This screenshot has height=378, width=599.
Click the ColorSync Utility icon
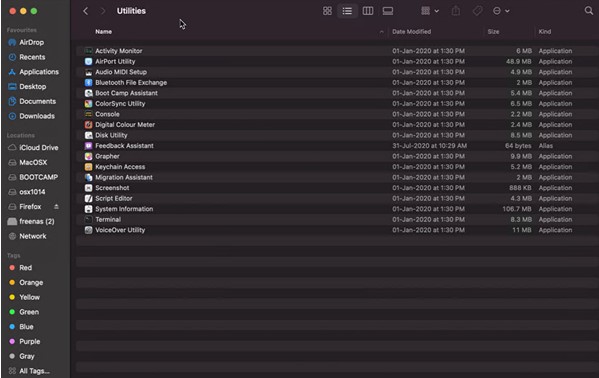(89, 104)
